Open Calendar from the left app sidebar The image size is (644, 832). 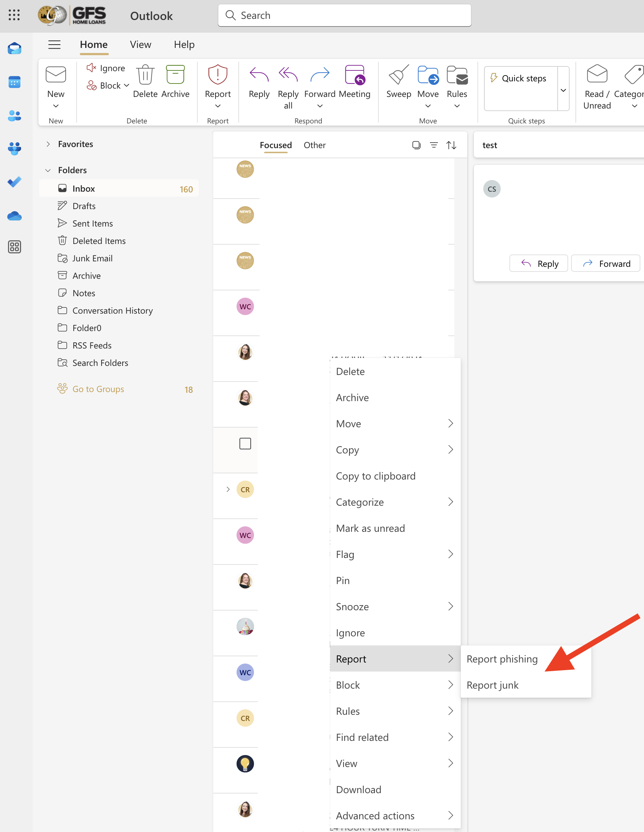click(x=15, y=82)
